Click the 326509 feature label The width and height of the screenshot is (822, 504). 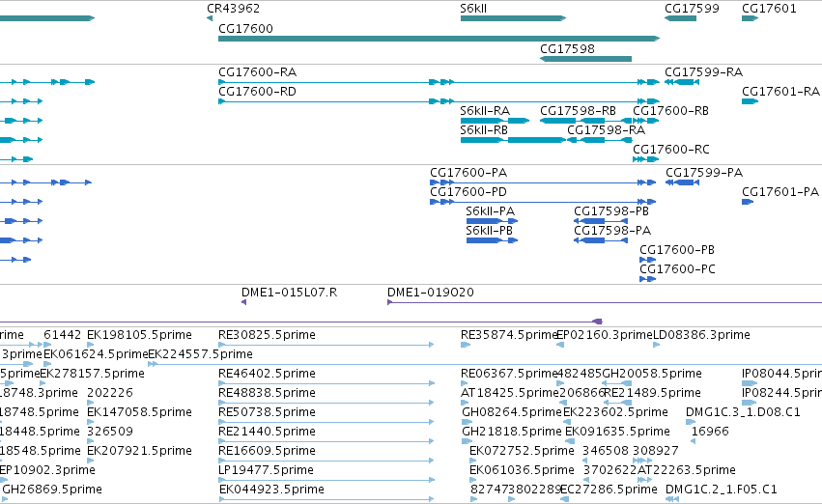coord(110,432)
